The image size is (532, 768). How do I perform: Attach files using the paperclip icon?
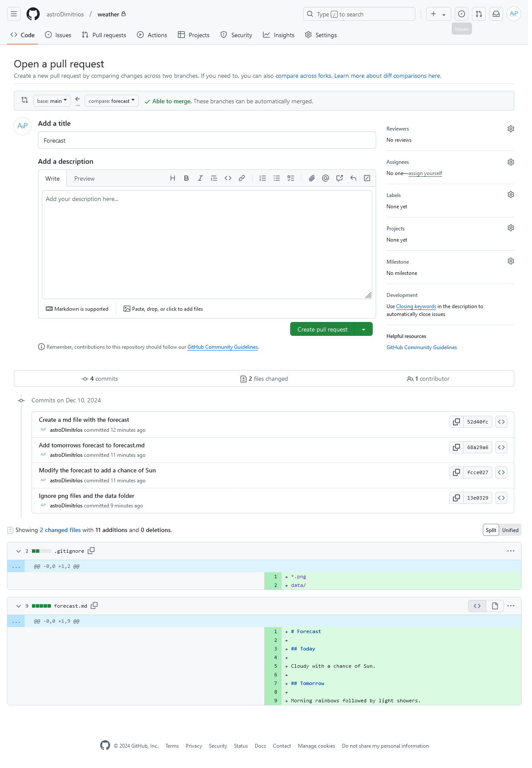[x=312, y=178]
